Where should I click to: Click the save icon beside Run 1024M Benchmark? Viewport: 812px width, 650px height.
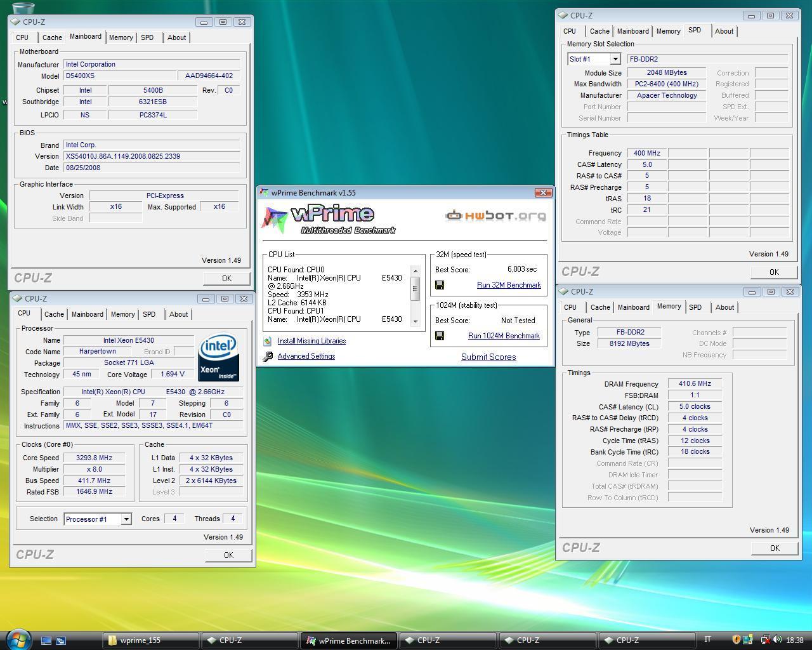439,336
